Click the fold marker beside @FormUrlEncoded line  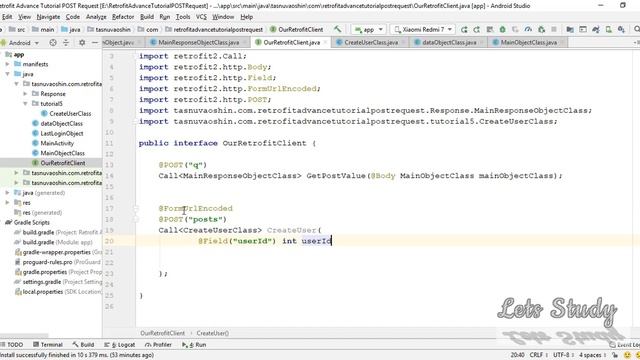coord(136,208)
